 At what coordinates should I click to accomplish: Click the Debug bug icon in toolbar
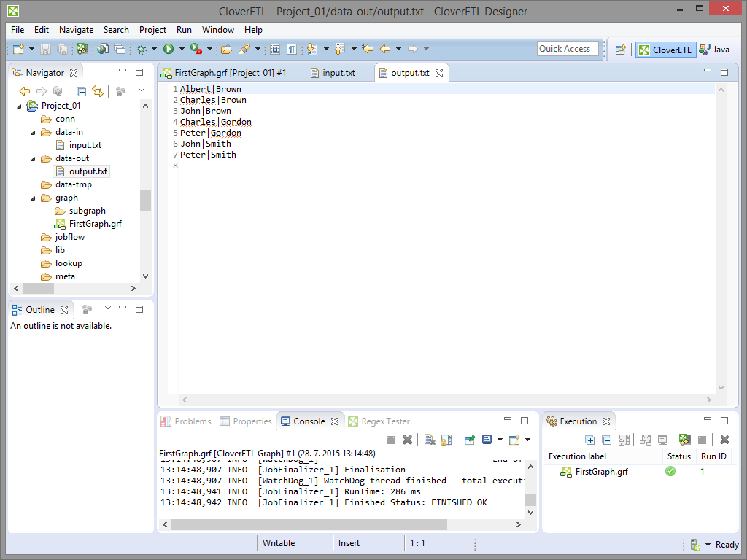click(142, 49)
